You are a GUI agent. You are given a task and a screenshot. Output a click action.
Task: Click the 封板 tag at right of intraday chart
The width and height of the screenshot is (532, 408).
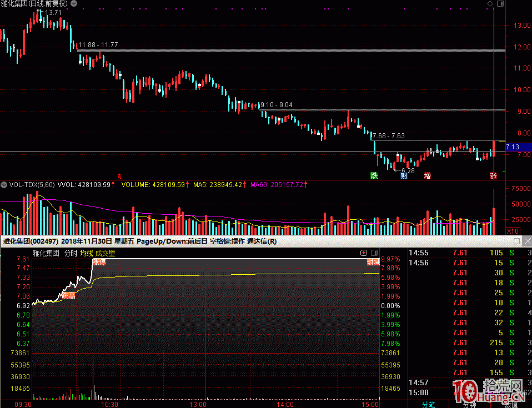pos(373,262)
